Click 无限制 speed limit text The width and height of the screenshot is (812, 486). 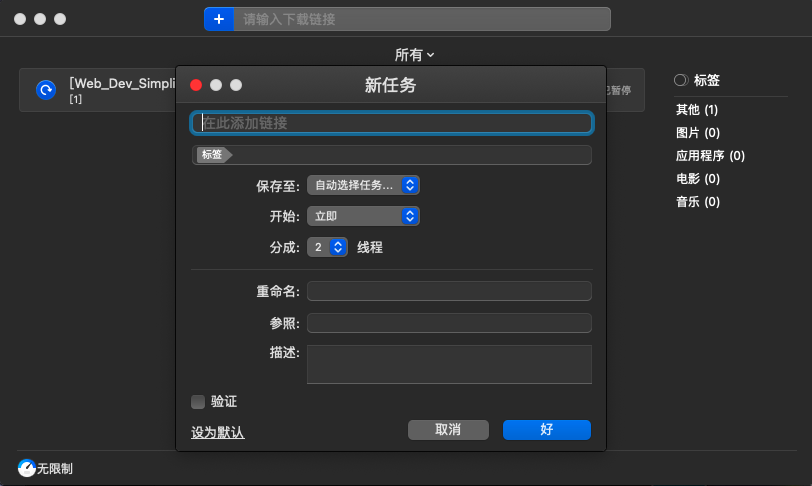point(54,468)
